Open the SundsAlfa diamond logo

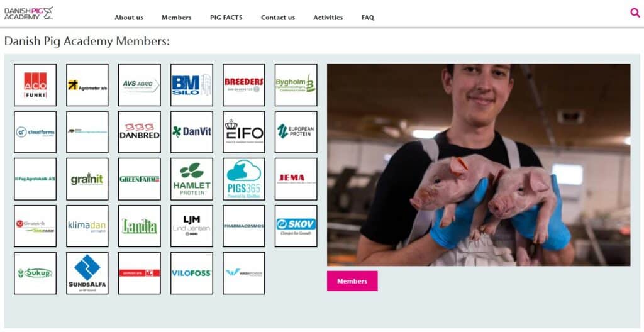click(x=87, y=274)
